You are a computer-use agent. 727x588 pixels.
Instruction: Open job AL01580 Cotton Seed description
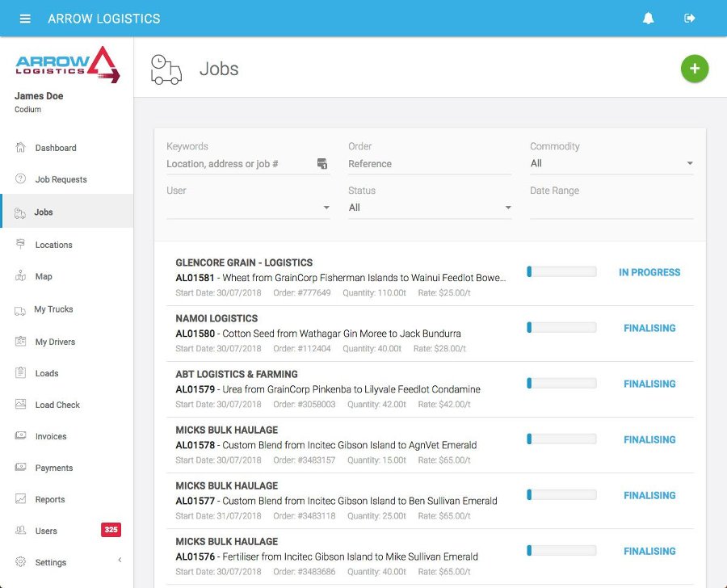pyautogui.click(x=318, y=334)
